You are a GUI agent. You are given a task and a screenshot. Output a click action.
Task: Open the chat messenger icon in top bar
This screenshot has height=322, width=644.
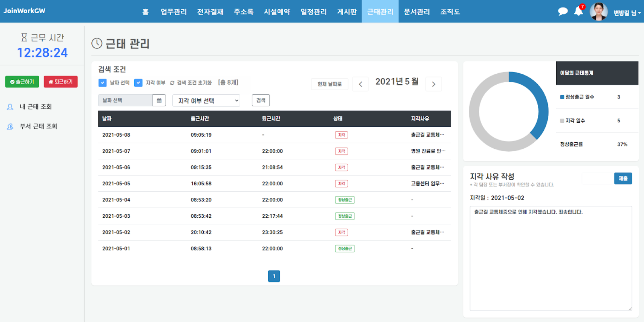(x=563, y=11)
